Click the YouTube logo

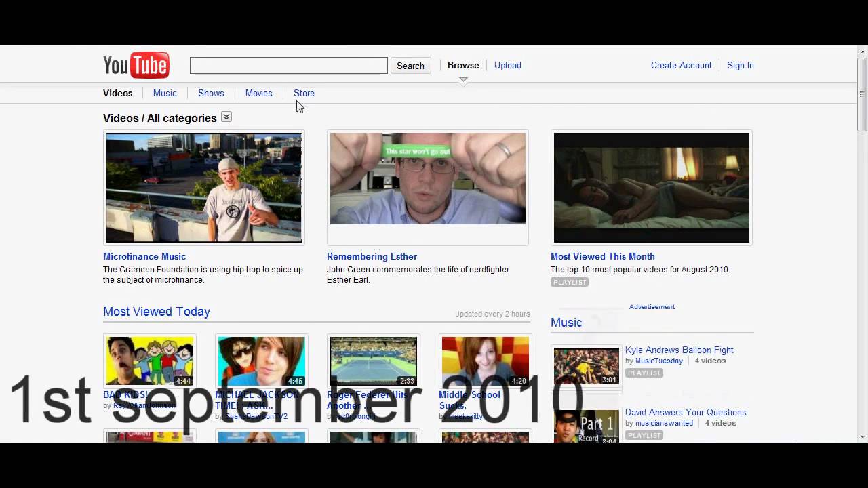[136, 65]
